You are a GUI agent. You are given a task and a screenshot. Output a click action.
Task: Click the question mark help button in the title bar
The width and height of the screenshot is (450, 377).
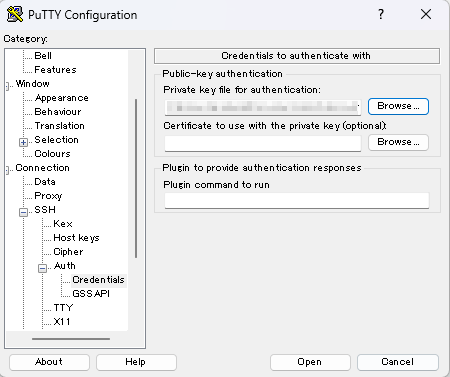[381, 14]
